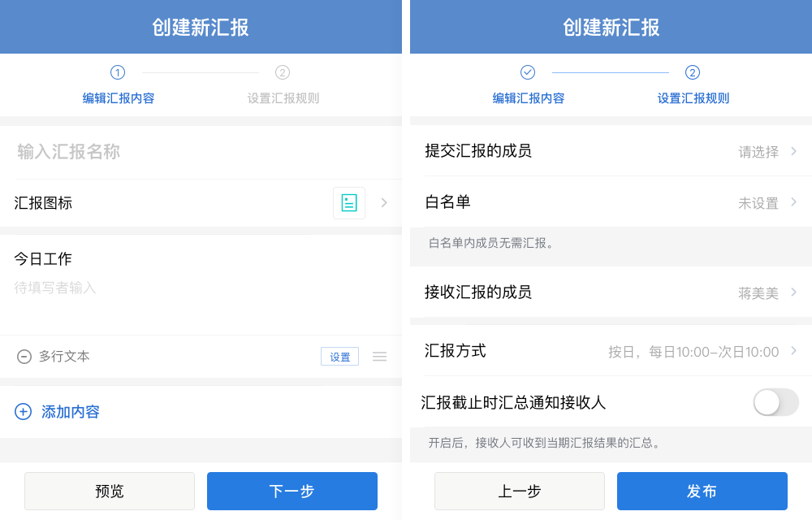Tap 按日，每日10:00-次日10:00 value
This screenshot has height=520, width=812.
click(x=693, y=352)
